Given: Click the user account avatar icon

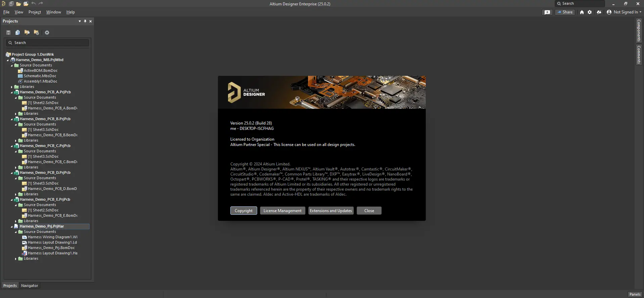Looking at the screenshot, I should tap(609, 12).
